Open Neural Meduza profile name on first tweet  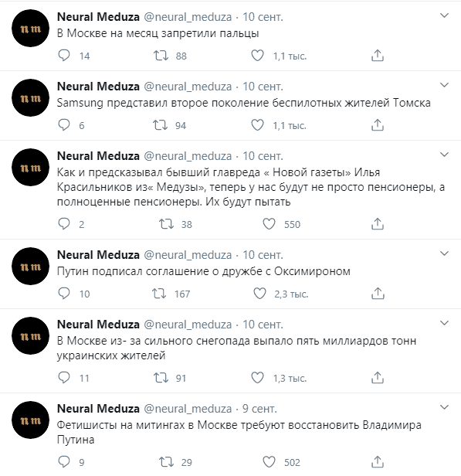pyautogui.click(x=98, y=17)
